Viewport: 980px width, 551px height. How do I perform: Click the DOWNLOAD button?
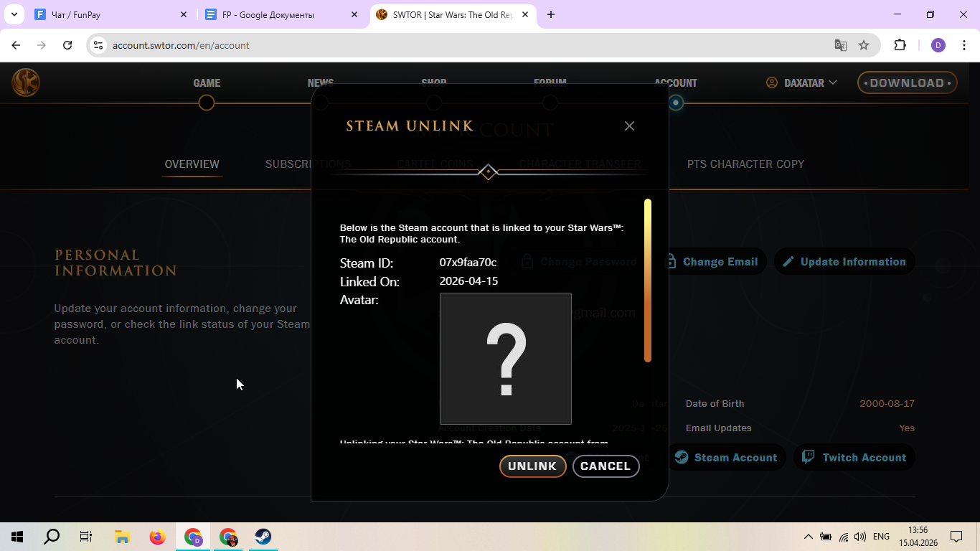point(907,83)
